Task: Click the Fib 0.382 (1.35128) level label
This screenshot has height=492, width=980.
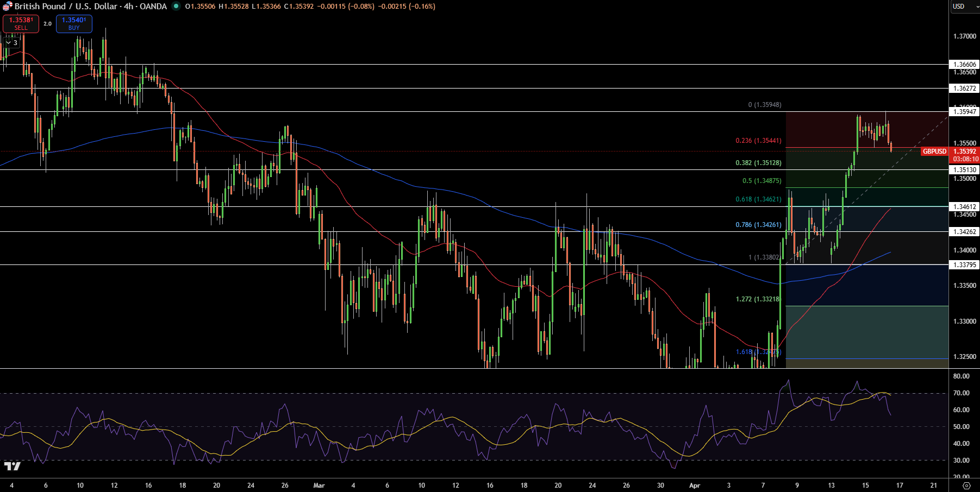Action: pos(758,163)
